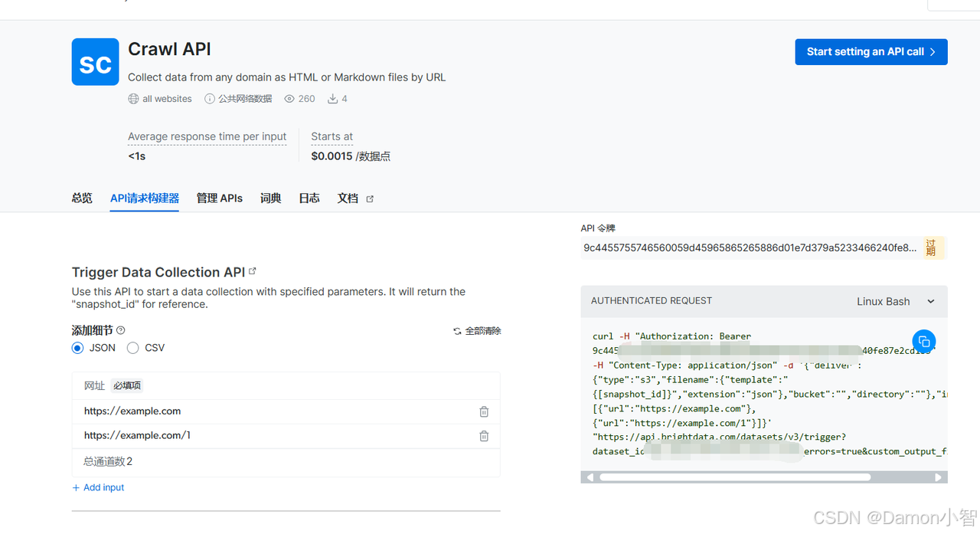This screenshot has height=534, width=980.
Task: Click the download icon showing 4
Action: [333, 99]
